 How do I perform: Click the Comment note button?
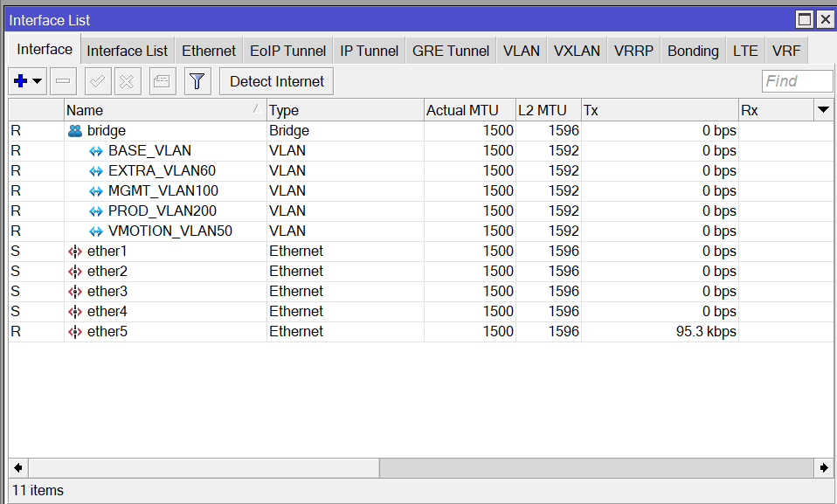tap(163, 81)
